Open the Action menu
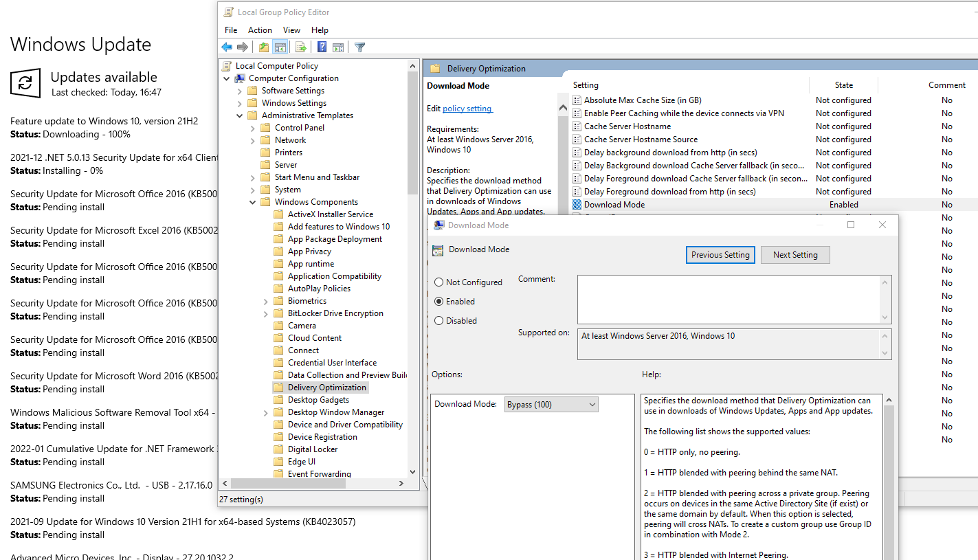The image size is (978, 560). click(260, 30)
